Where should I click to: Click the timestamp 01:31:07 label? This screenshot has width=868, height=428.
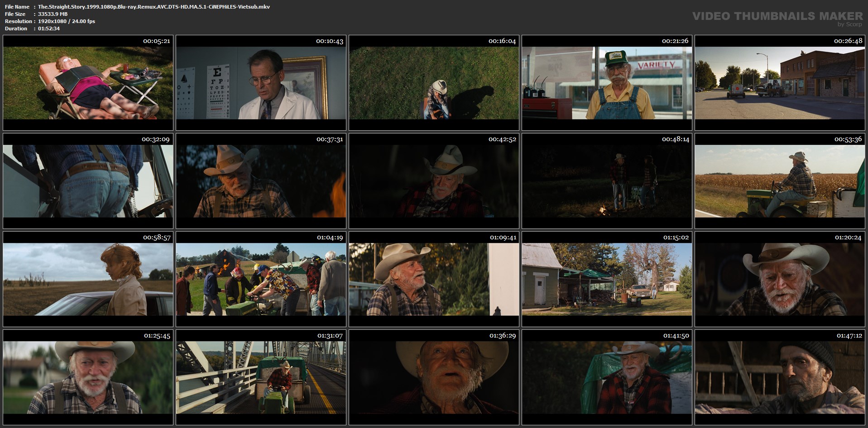tap(330, 336)
